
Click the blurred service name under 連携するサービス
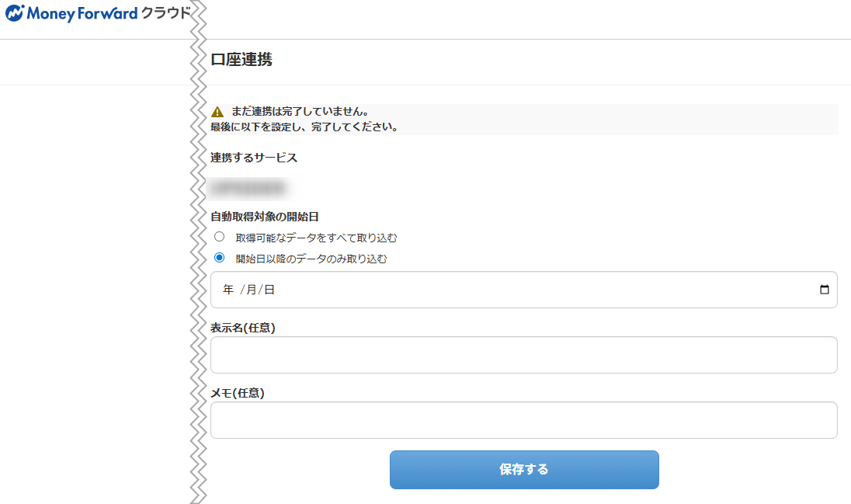[248, 187]
